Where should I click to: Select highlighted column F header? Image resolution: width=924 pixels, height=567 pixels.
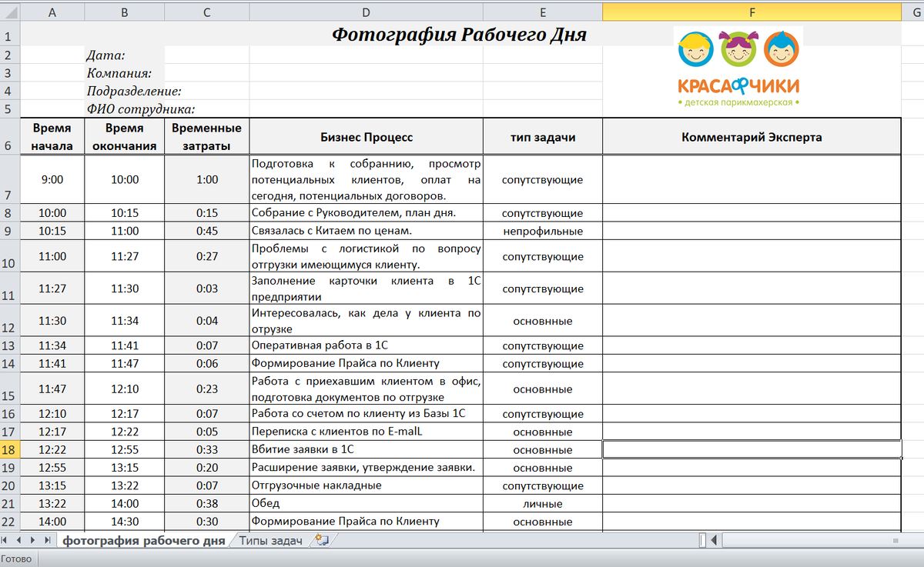point(752,12)
